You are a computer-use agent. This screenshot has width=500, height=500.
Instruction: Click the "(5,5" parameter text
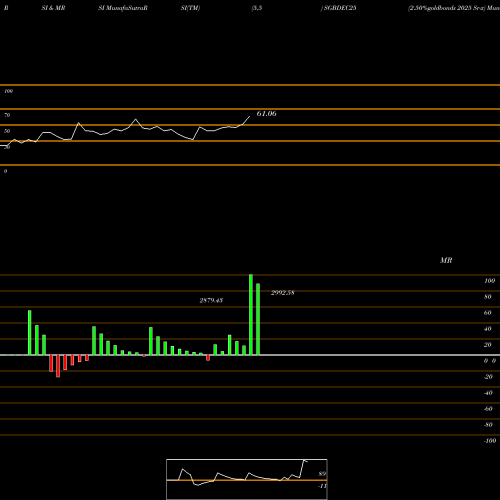pos(257,8)
